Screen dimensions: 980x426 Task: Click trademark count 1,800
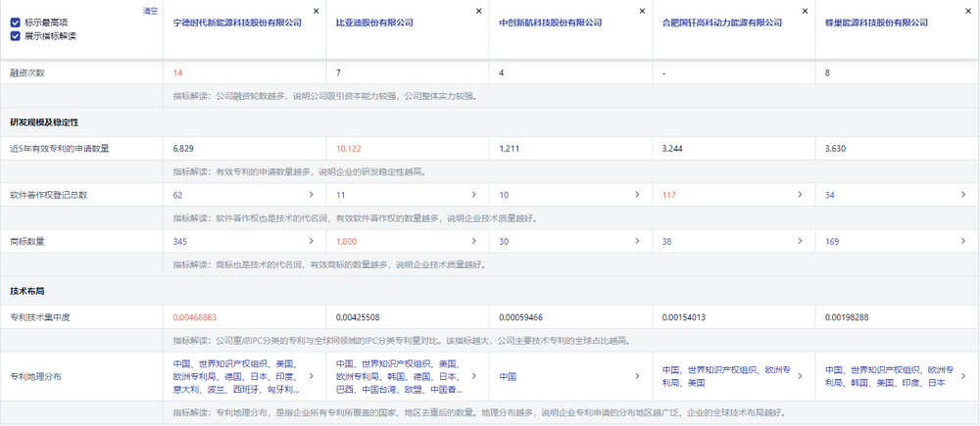point(347,241)
